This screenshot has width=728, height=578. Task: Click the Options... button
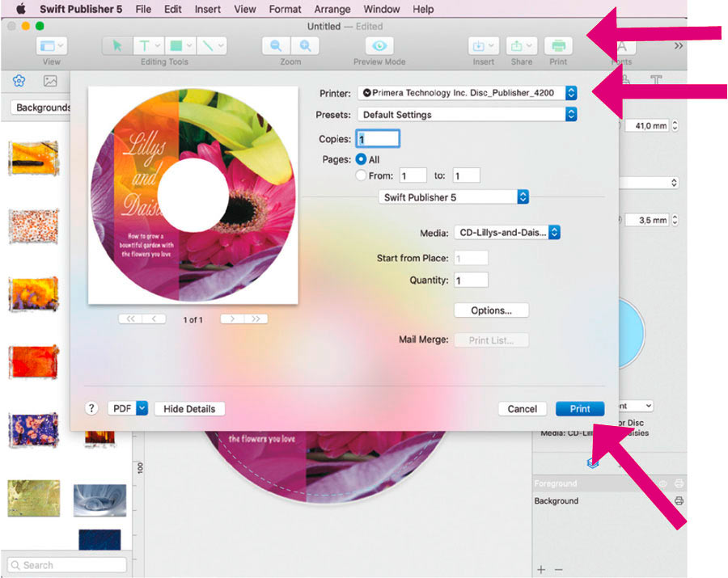pos(491,310)
